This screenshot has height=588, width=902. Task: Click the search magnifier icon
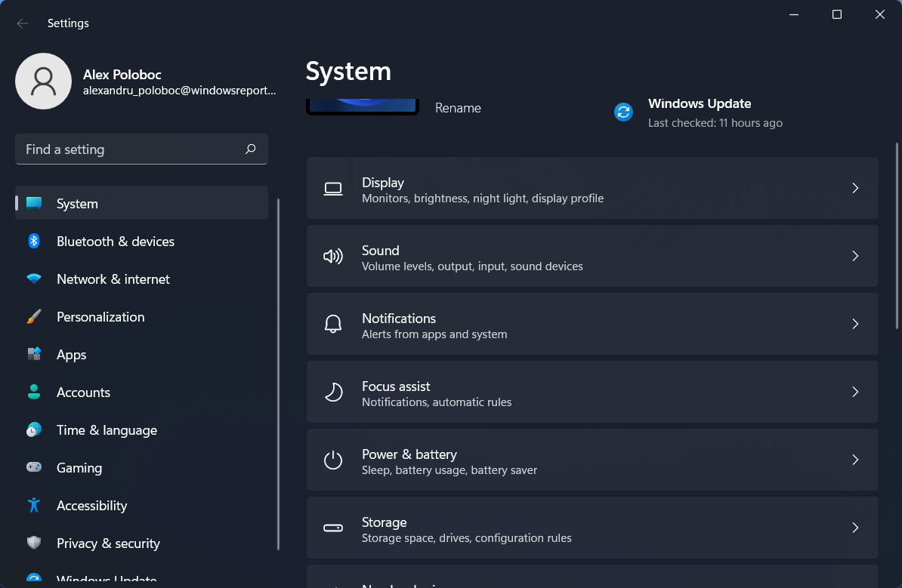(251, 149)
